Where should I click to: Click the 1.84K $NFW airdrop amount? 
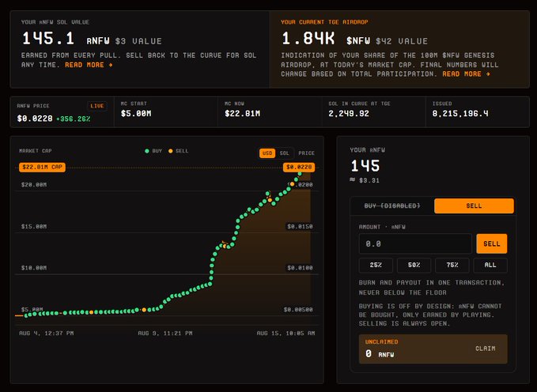point(308,39)
